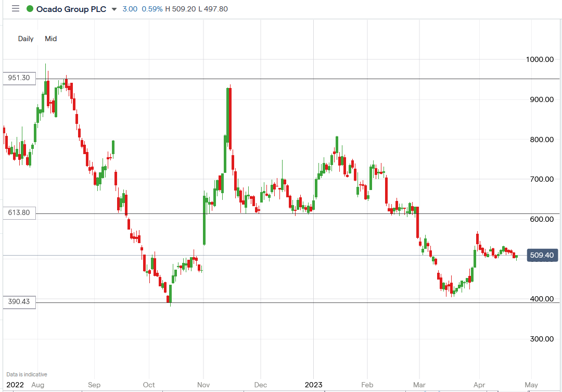Select the 613.80 price level label
Viewport: 562px width, 392px height.
[19, 212]
